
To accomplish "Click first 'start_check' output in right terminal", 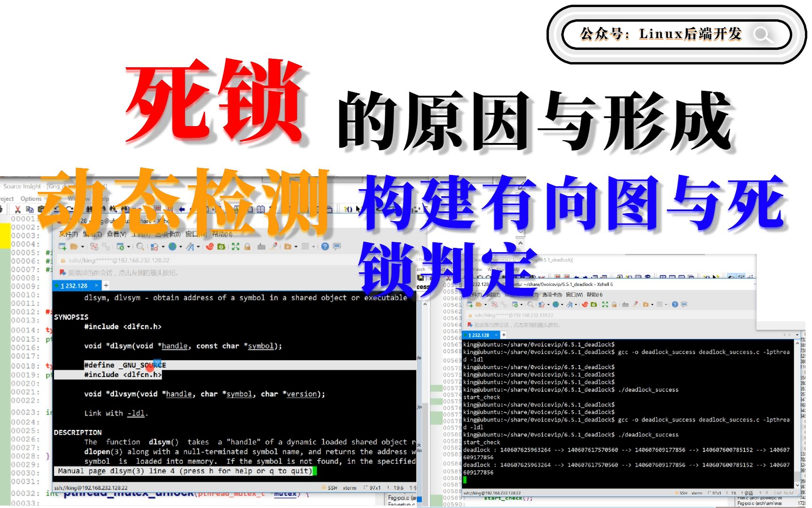I will [x=482, y=397].
